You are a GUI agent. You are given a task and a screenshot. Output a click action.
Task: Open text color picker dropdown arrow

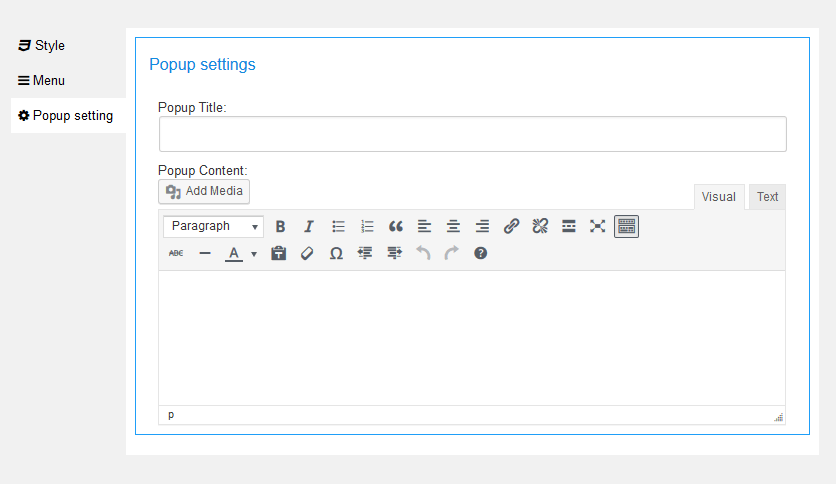tap(254, 254)
